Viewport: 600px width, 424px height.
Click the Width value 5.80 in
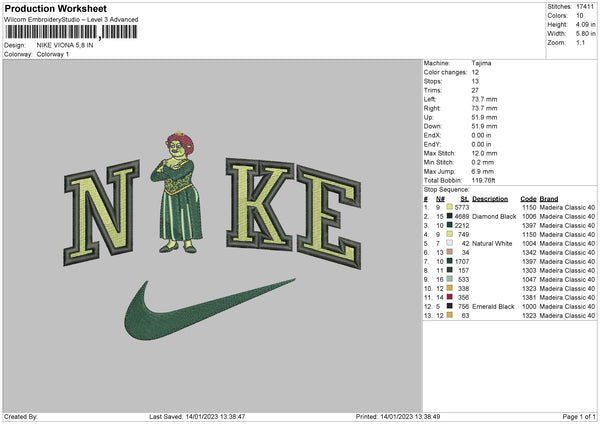click(x=585, y=34)
